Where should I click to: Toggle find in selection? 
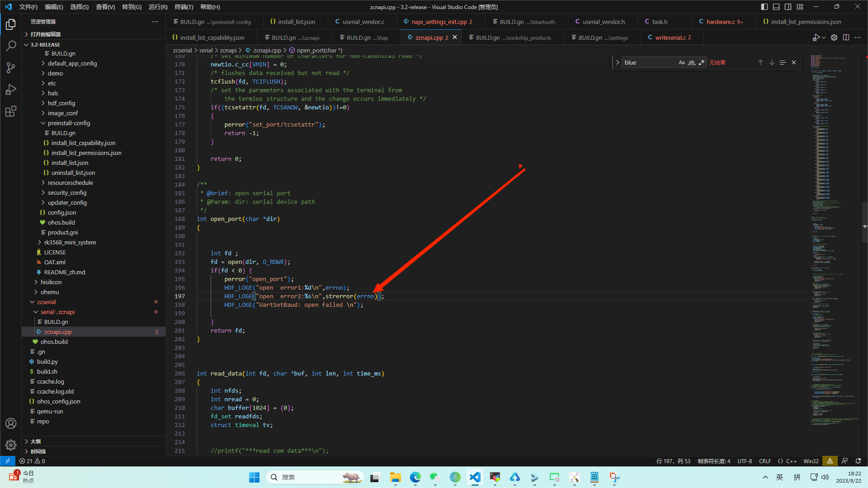pos(783,62)
